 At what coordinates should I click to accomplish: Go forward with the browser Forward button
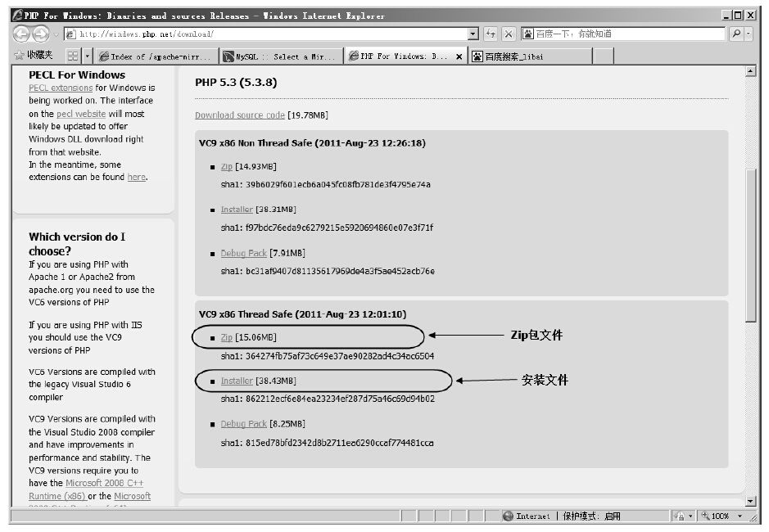coord(41,34)
